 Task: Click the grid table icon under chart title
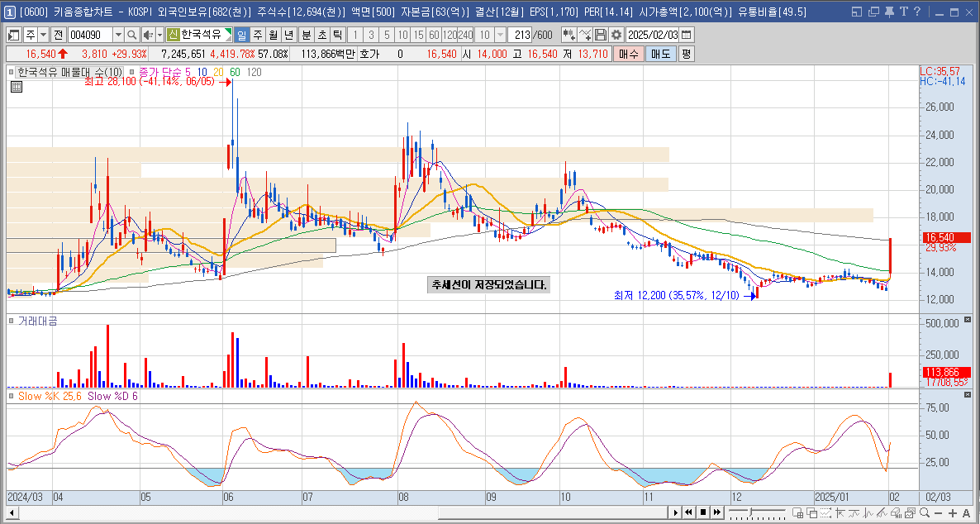coord(17,87)
